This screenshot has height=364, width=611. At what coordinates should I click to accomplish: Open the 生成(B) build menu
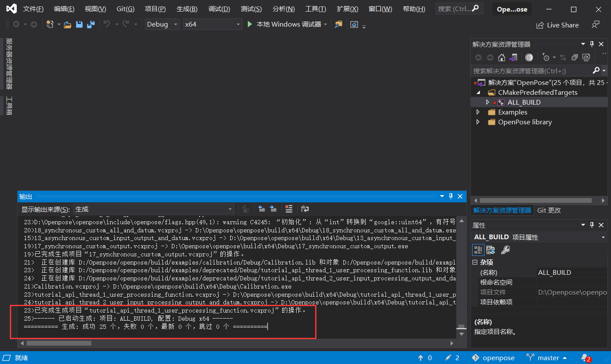coord(187,9)
